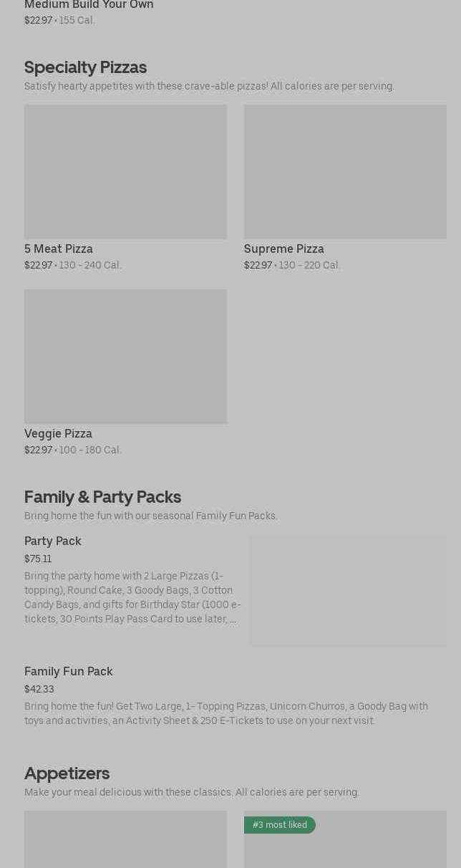Open the Family Fun Pack title

(69, 671)
